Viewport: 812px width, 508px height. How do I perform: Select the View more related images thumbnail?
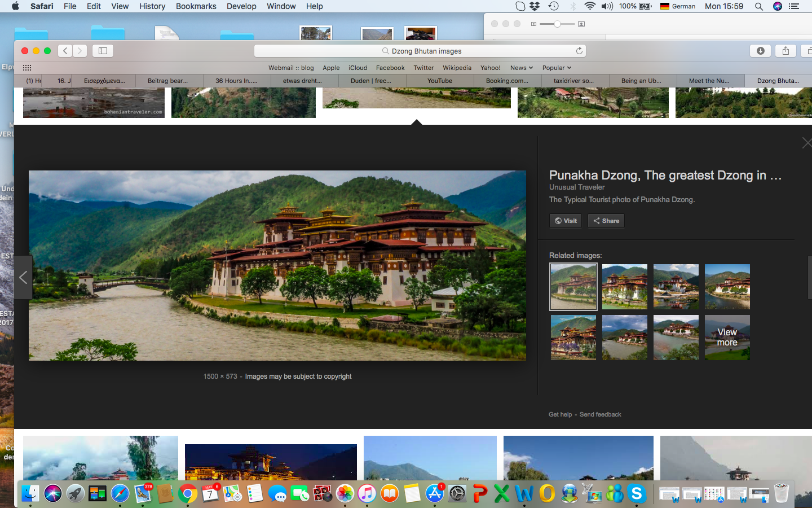[727, 338]
